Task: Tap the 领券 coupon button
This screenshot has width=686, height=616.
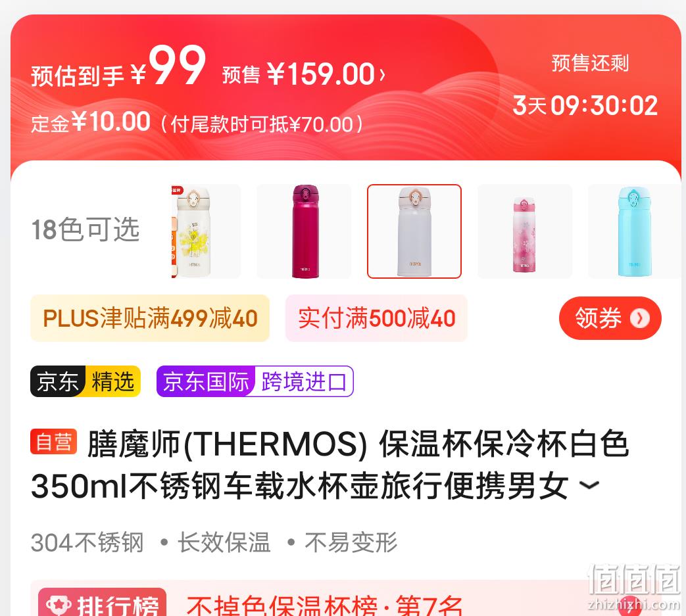Action: click(610, 318)
